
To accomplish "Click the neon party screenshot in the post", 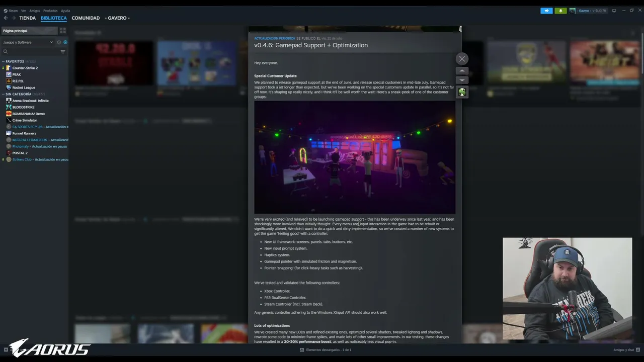I will (x=355, y=157).
